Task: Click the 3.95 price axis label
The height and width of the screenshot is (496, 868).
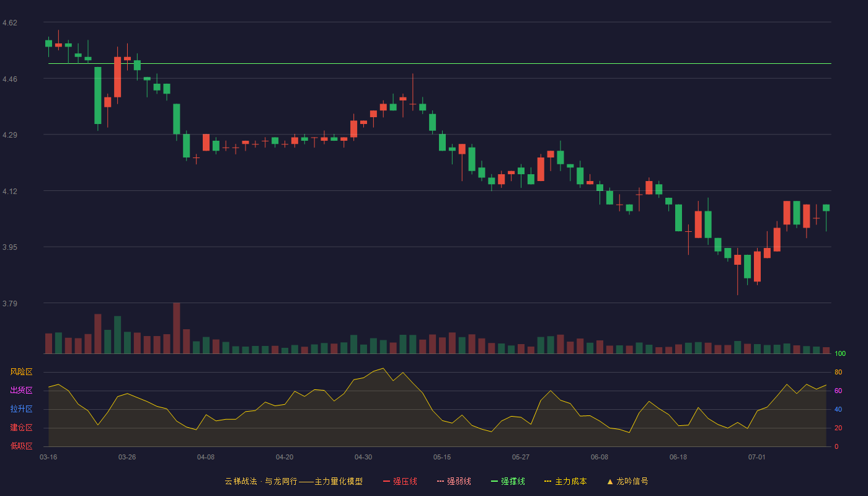Action: 10,247
